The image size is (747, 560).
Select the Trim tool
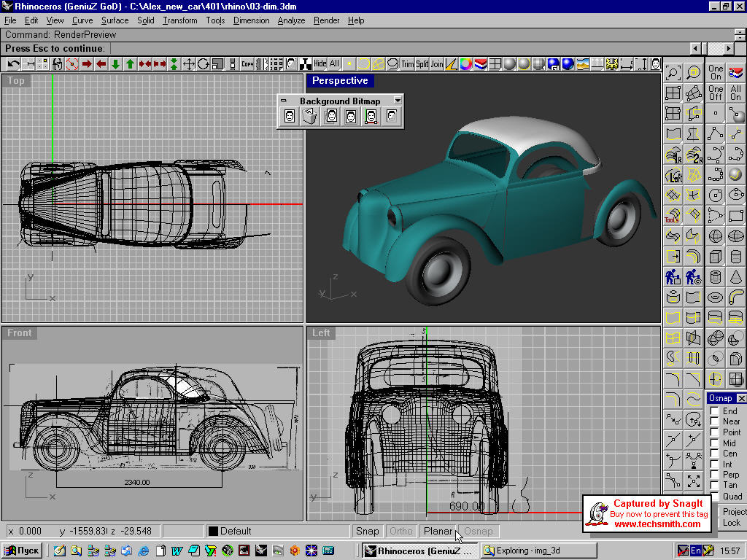coord(408,64)
